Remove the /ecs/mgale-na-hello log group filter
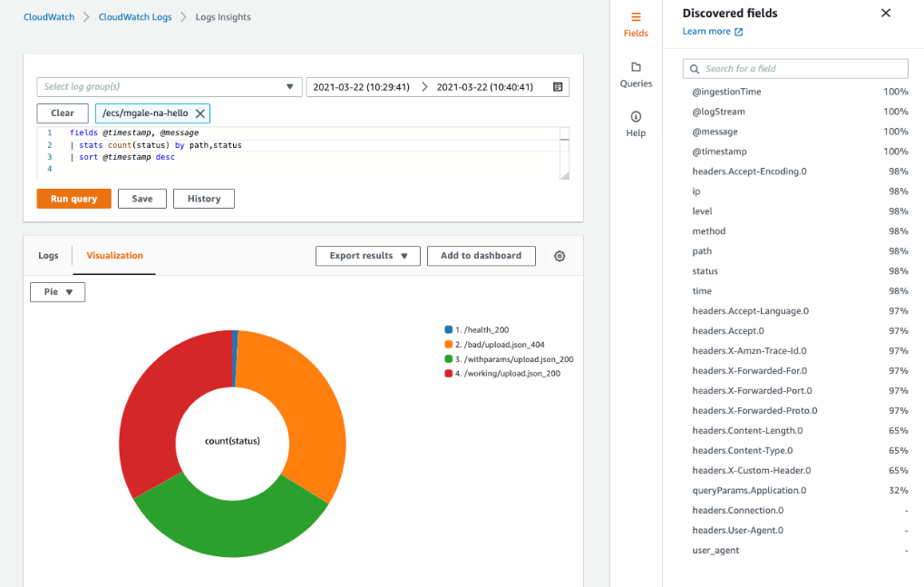The image size is (924, 587). click(199, 113)
